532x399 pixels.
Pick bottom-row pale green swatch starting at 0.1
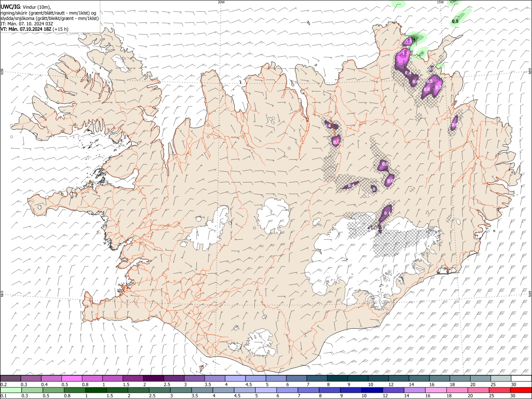tap(11, 390)
